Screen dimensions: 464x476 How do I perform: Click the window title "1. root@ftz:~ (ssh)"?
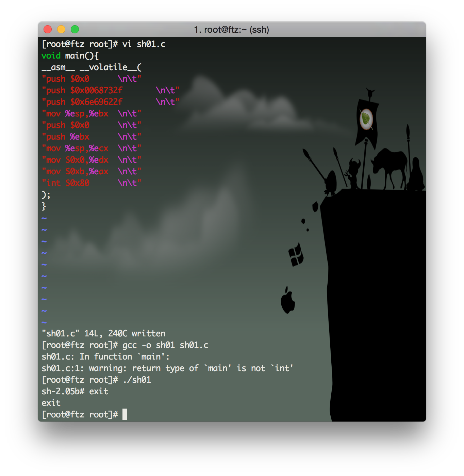click(x=231, y=30)
